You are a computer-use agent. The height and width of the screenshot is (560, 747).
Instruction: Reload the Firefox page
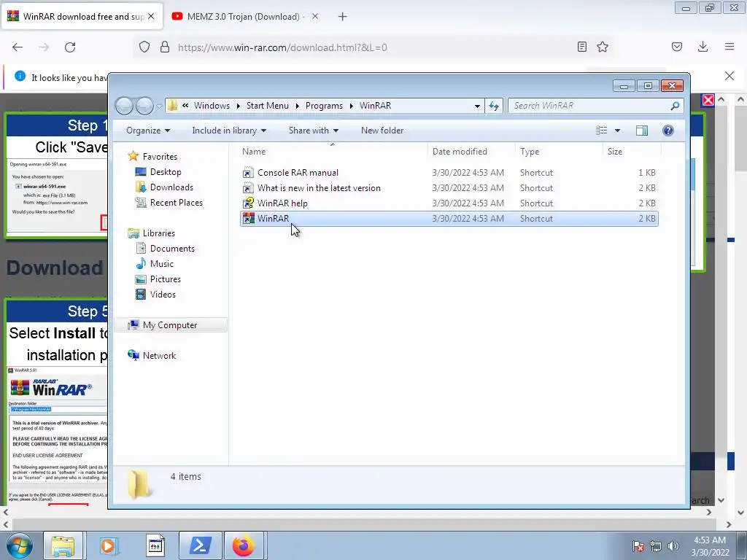click(70, 47)
